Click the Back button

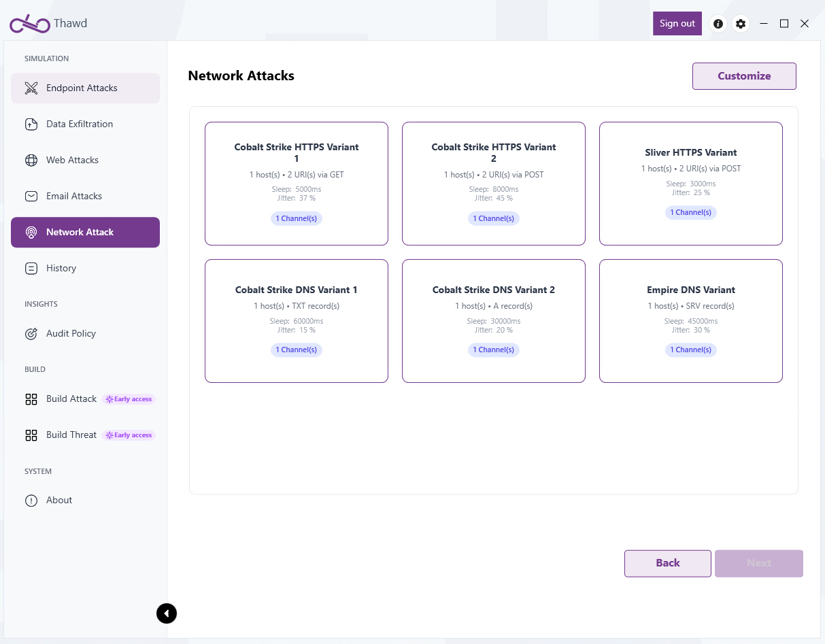[668, 563]
